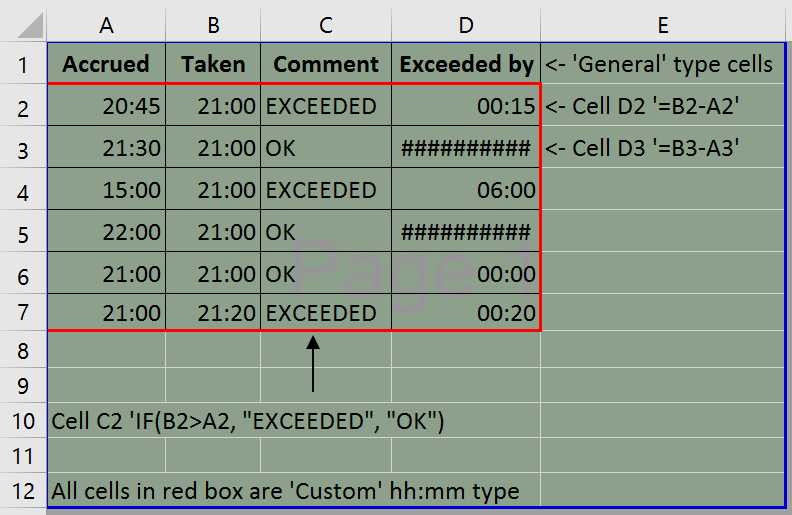This screenshot has height=515, width=792.
Task: Select column C header
Action: [326, 25]
